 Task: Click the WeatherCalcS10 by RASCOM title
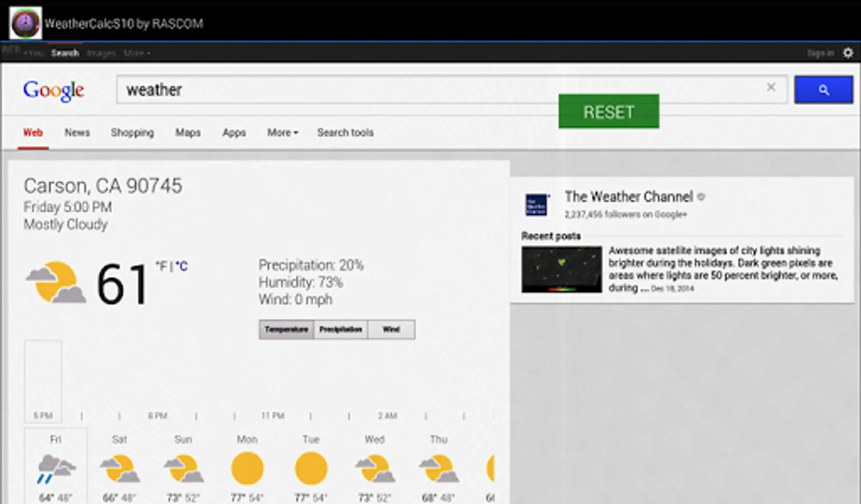point(124,24)
